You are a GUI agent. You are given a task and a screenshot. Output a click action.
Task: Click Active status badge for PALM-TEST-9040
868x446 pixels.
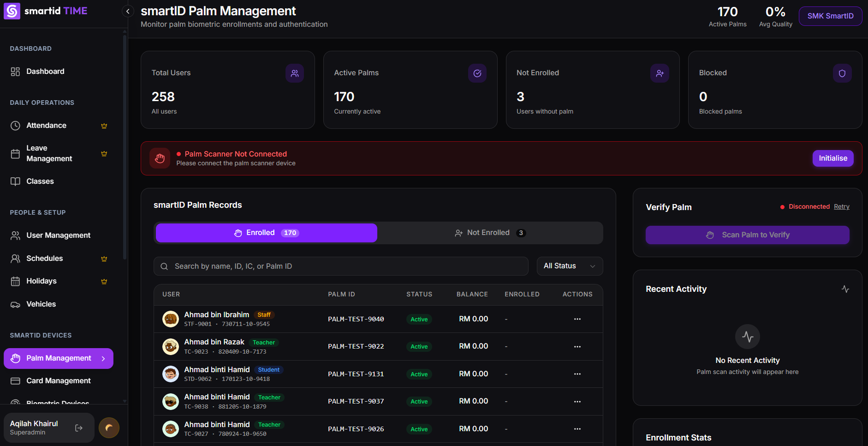pos(419,319)
